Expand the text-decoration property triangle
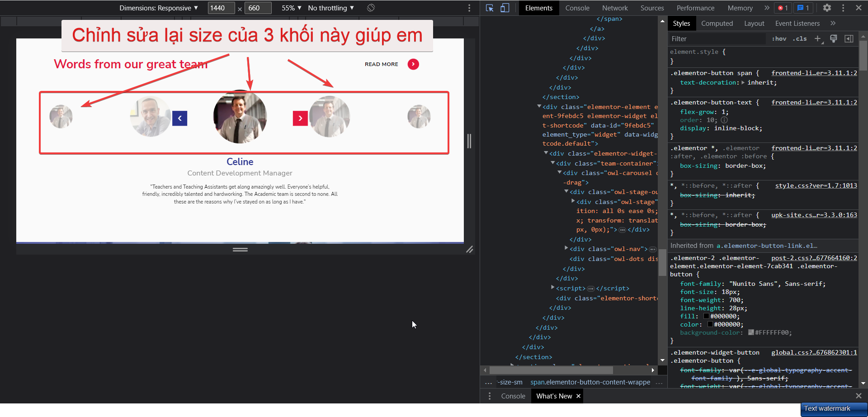This screenshot has width=868, height=417. [x=743, y=82]
